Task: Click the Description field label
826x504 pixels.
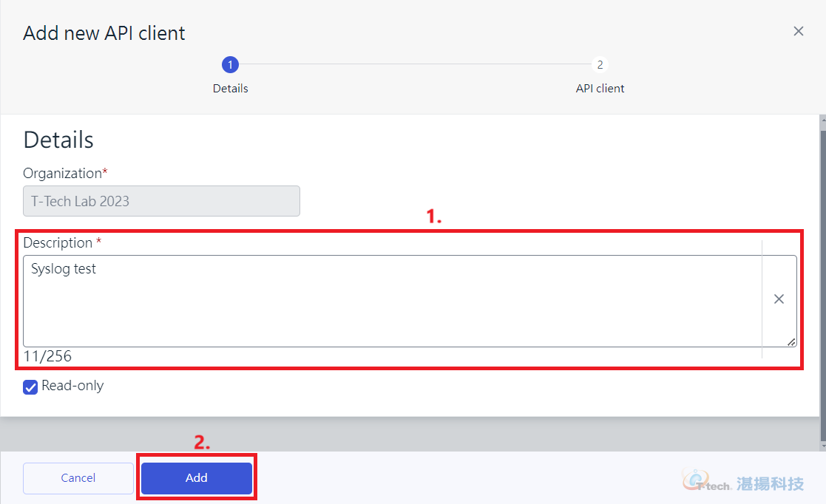Action: coord(58,243)
